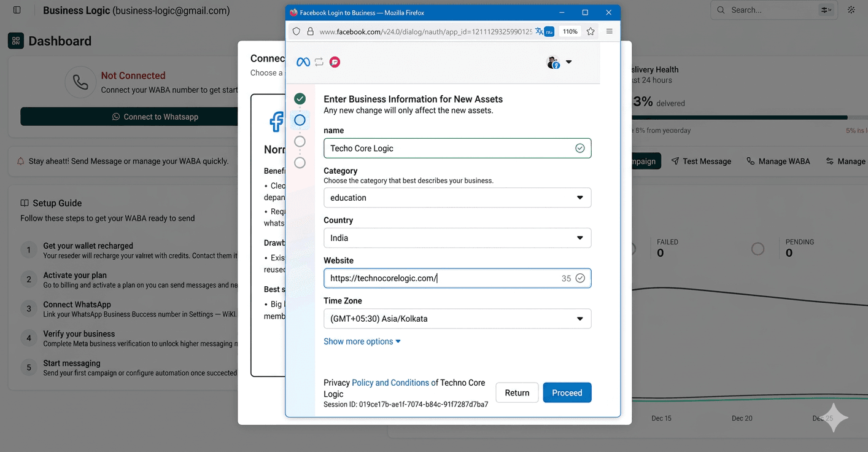
Task: Click the padlock site security icon
Action: click(310, 31)
